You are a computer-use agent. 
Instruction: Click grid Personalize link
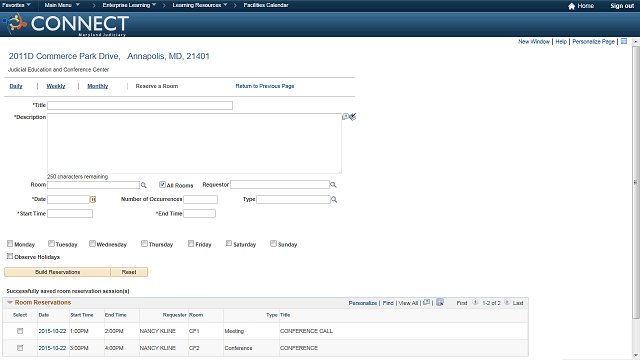(x=362, y=303)
